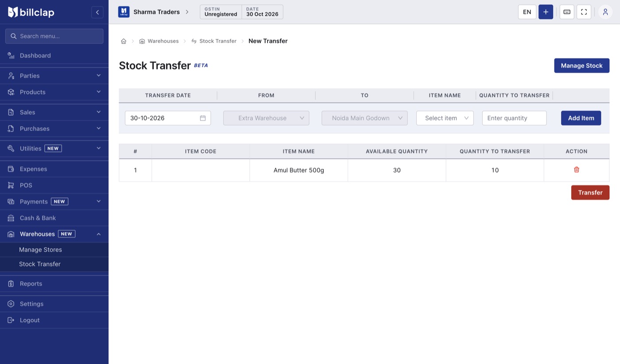Focus the Search menu field
This screenshot has width=620, height=364.
tap(54, 36)
